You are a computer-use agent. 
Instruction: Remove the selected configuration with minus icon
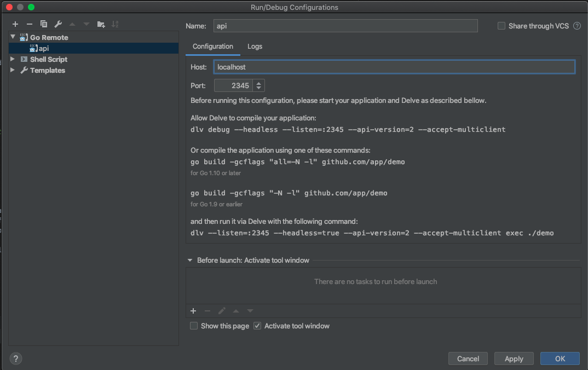coord(30,24)
